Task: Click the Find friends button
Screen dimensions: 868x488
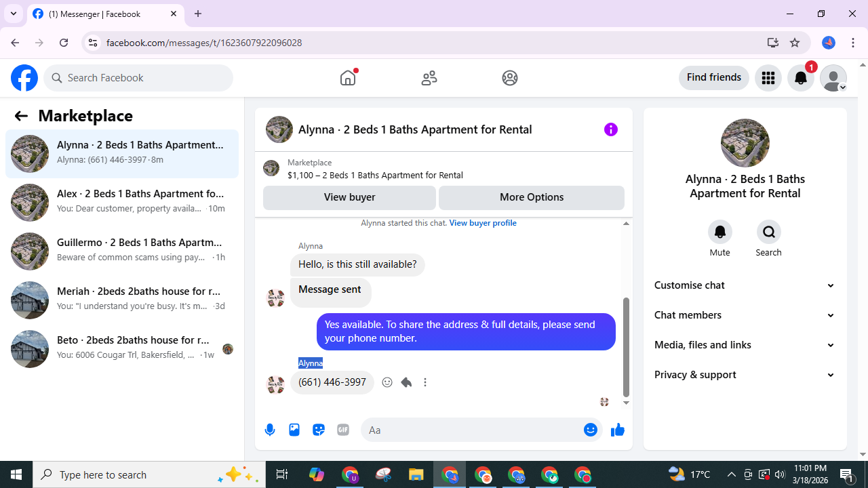Action: [713, 77]
